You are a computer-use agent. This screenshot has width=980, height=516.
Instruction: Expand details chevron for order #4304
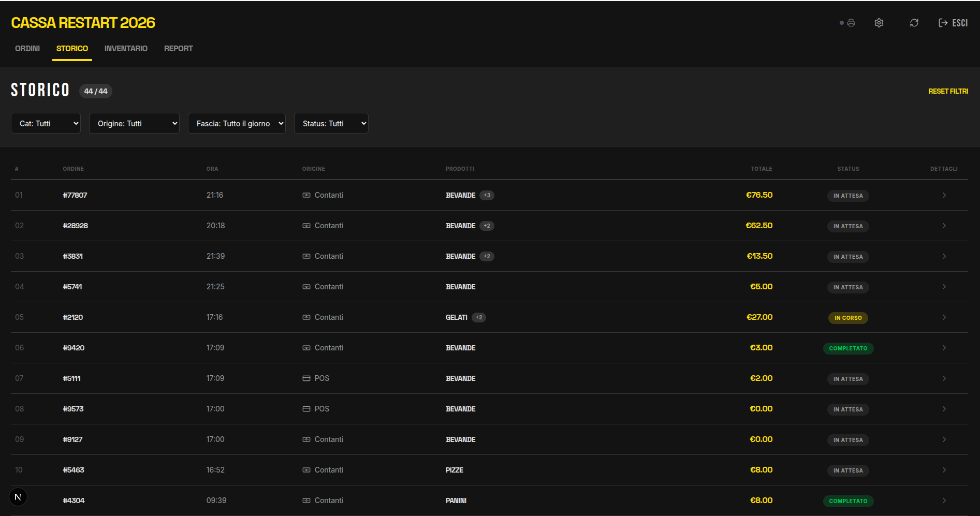click(944, 500)
